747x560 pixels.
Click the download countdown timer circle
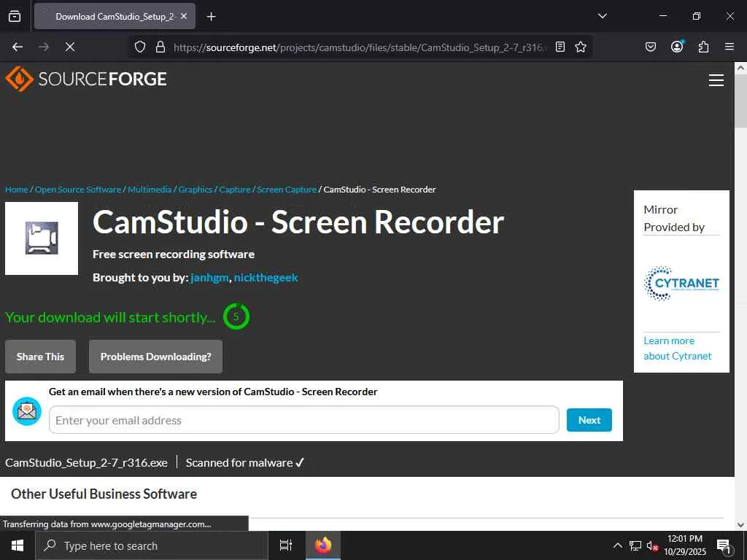tap(236, 316)
